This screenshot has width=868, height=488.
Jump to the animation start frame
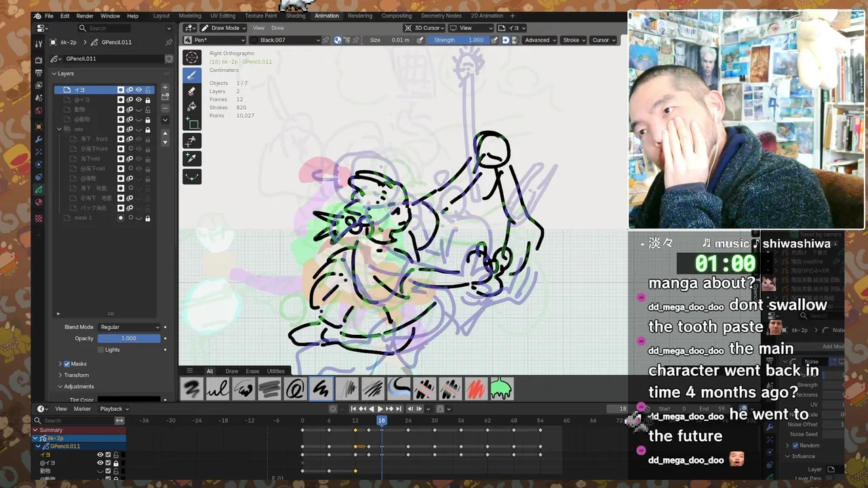coord(353,409)
